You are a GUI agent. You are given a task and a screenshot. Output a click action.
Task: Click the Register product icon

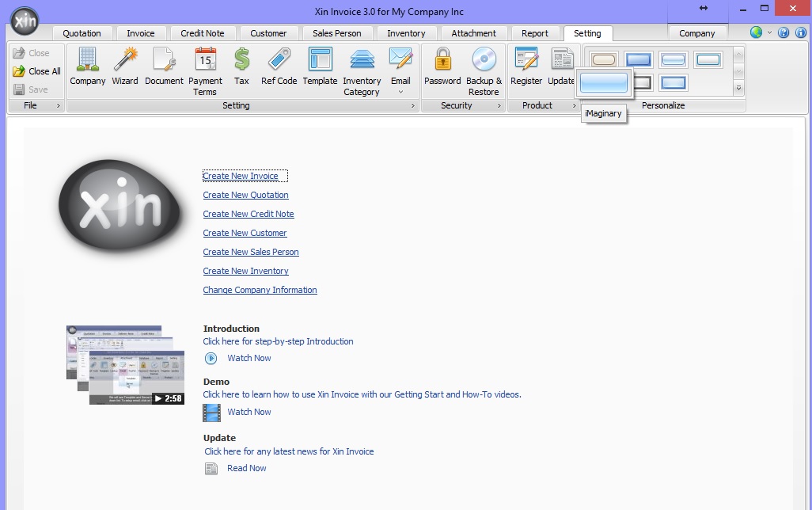point(526,66)
